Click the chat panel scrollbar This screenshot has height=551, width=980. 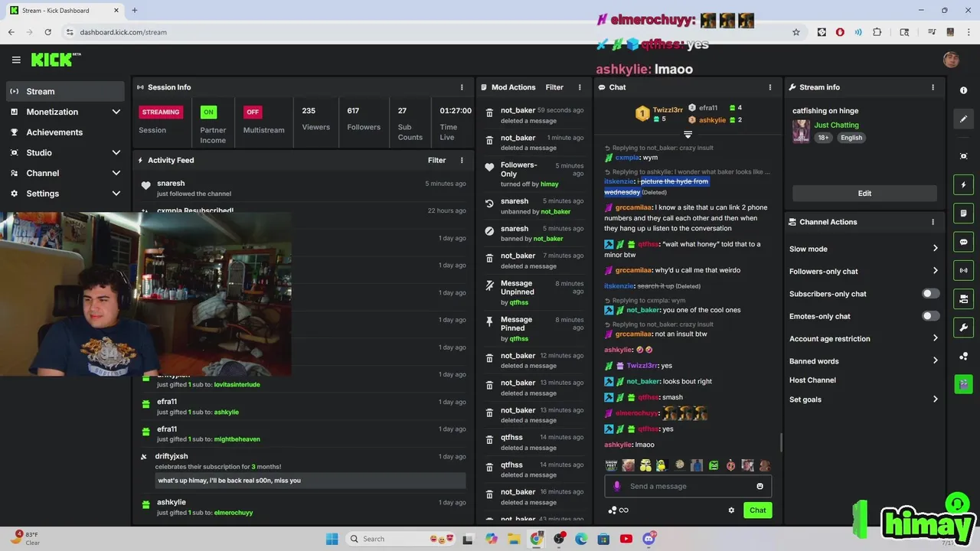(780, 442)
